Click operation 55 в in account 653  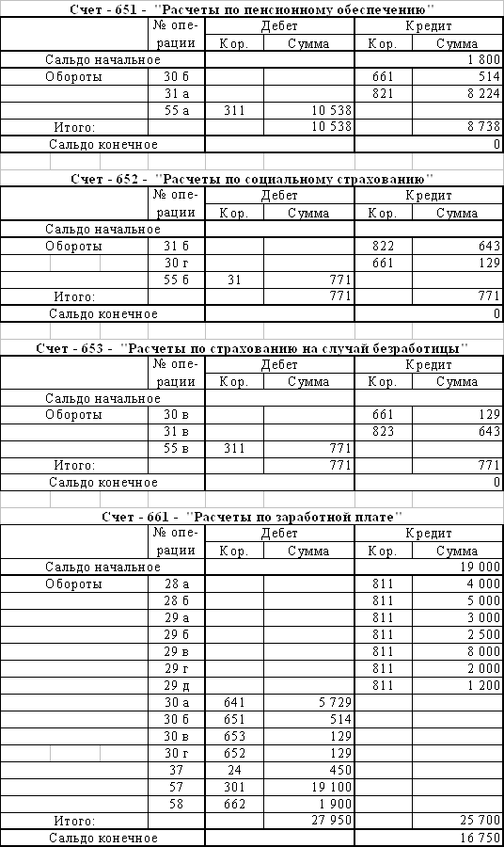tap(177, 448)
